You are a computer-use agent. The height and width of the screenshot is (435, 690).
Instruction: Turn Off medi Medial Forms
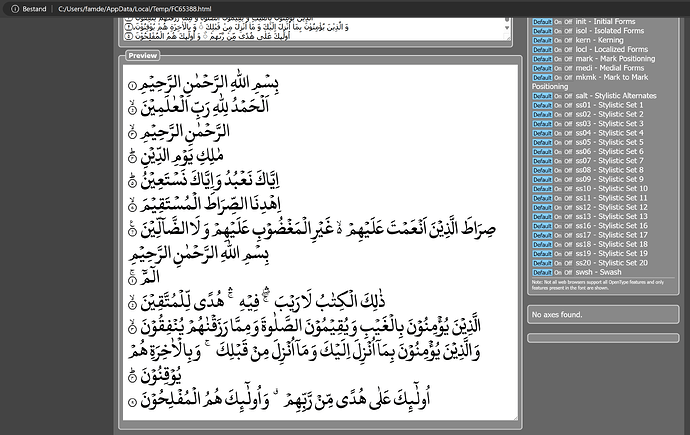pos(568,68)
